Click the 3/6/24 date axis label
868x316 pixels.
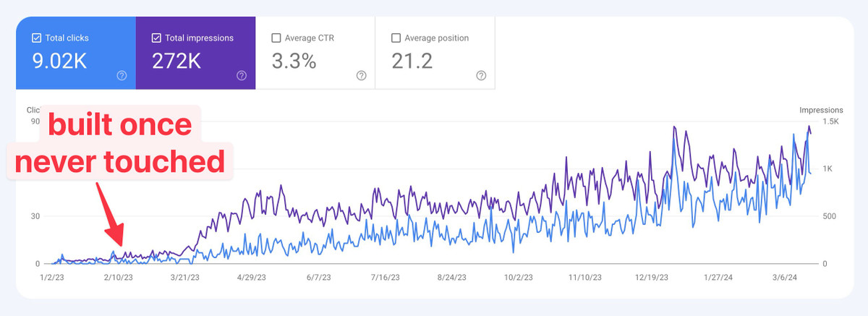tap(785, 277)
